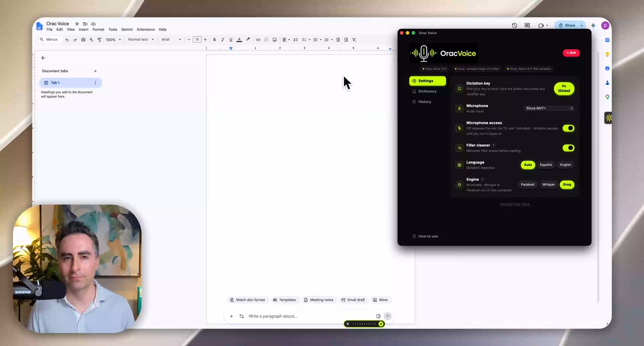Open Google Tasks in side panel
Screen dimensions: 644x346
(x=607, y=68)
